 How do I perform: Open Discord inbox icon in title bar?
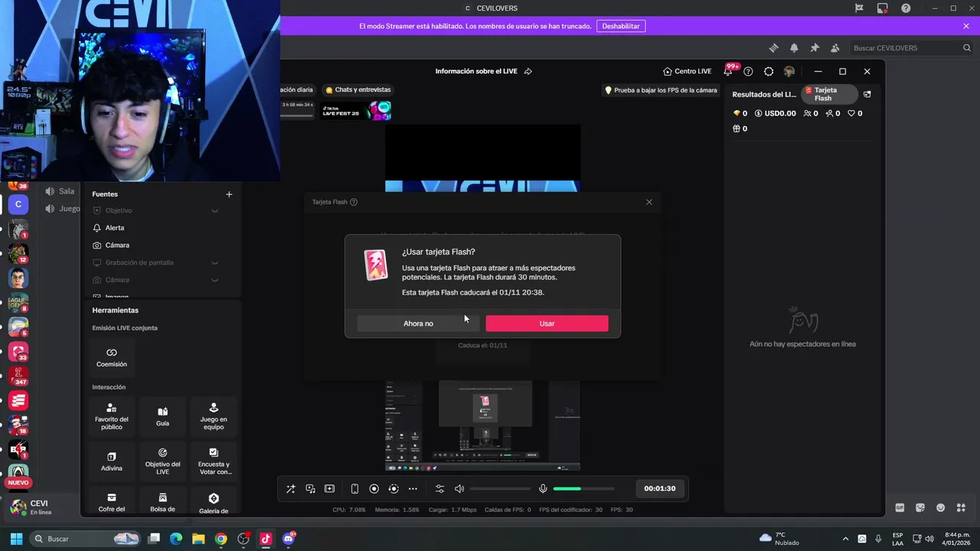coord(882,8)
